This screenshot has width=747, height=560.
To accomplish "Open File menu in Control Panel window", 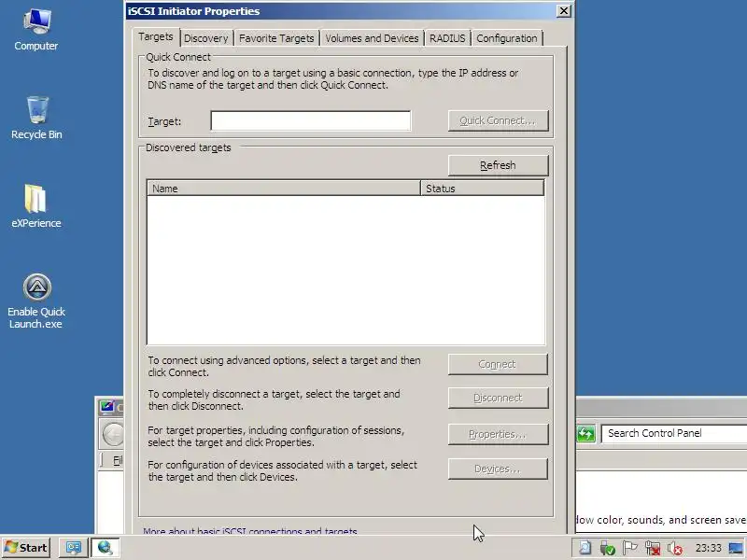I will click(x=118, y=460).
